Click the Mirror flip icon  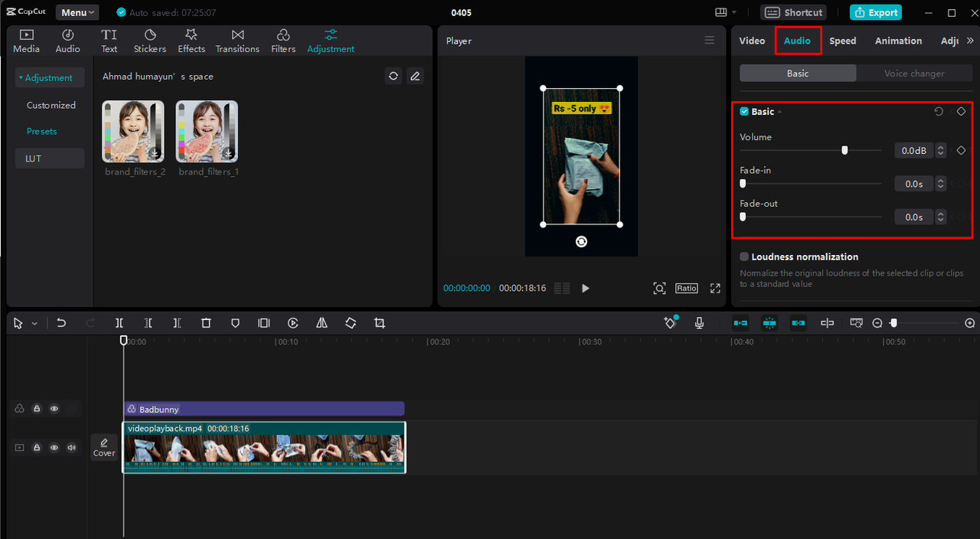(x=322, y=323)
